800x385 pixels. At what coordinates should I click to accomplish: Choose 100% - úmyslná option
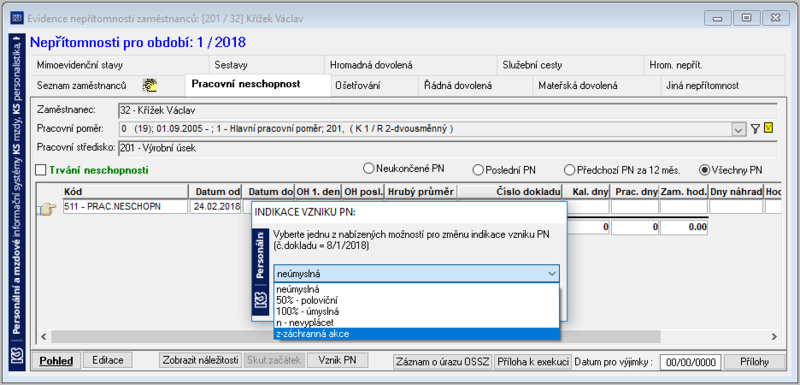tap(416, 311)
